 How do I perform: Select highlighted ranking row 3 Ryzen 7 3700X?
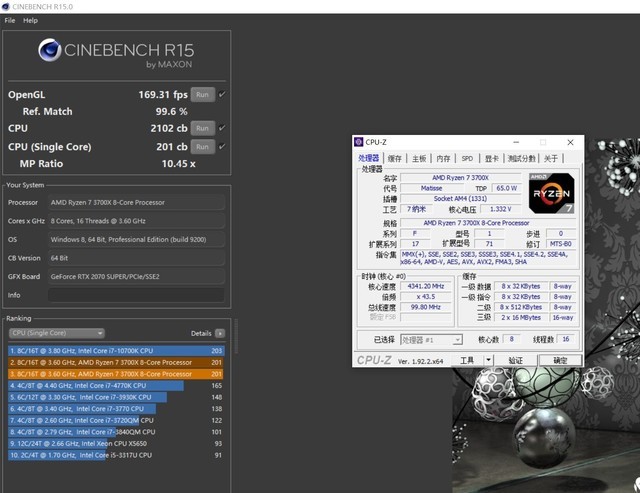coord(116,374)
